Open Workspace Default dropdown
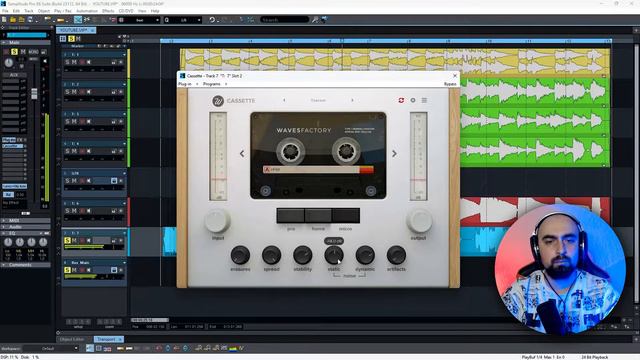The height and width of the screenshot is (360, 640). pyautogui.click(x=50, y=349)
